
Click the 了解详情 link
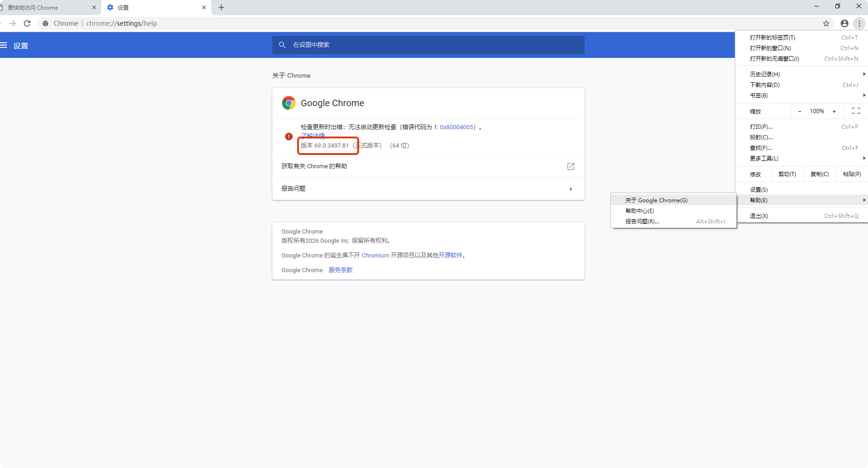pyautogui.click(x=313, y=136)
